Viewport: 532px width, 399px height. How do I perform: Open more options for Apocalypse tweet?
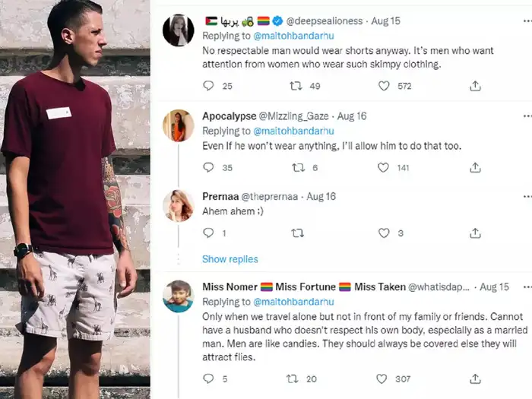pos(525,116)
